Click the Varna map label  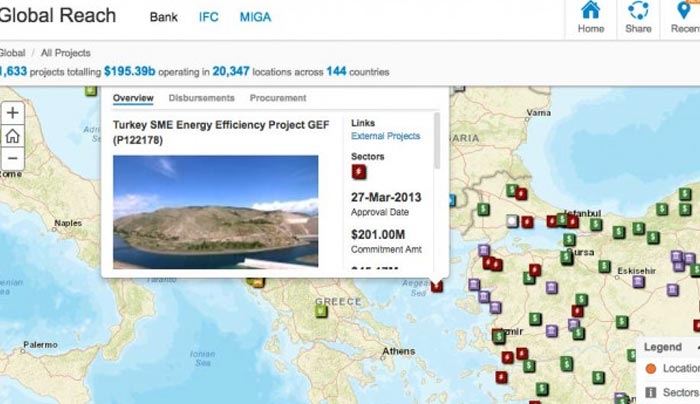tap(538, 112)
